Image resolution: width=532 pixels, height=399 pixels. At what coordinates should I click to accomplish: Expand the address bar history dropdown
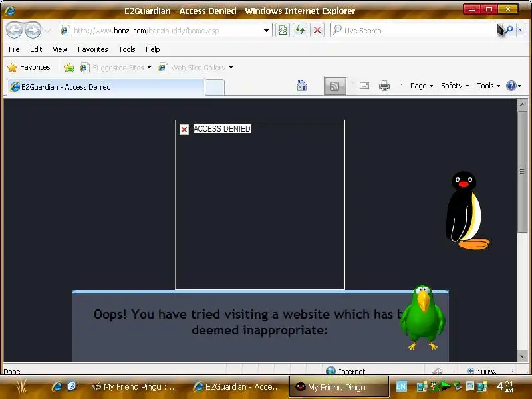[x=267, y=31]
